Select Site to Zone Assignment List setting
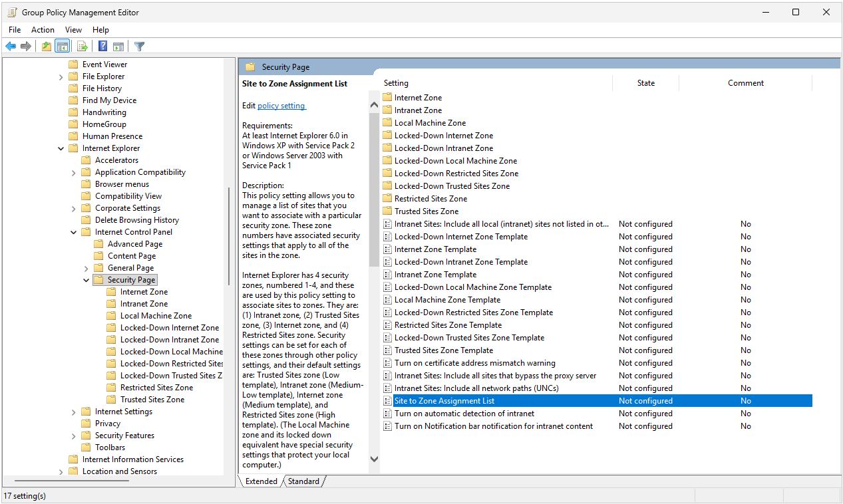The width and height of the screenshot is (843, 504). coord(597,401)
